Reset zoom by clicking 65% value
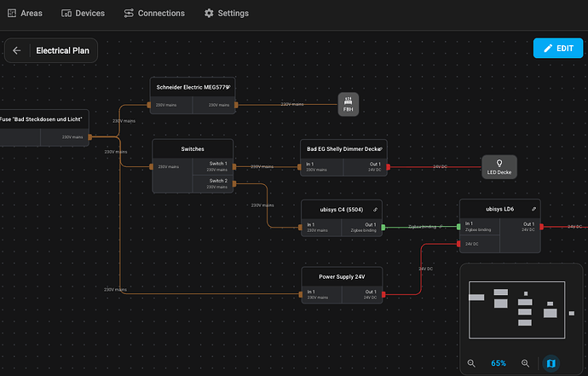Viewport: 588px width, 376px height. [499, 363]
